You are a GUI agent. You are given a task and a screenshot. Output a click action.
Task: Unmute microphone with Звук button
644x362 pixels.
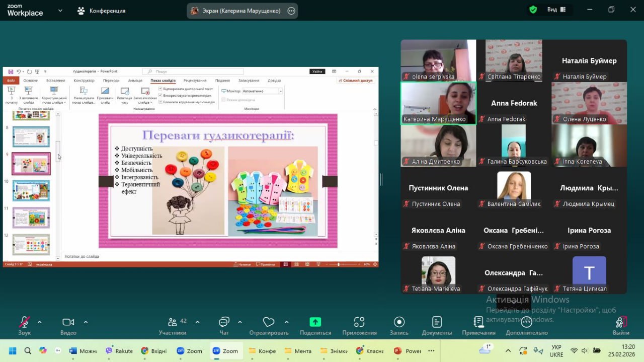[24, 323]
